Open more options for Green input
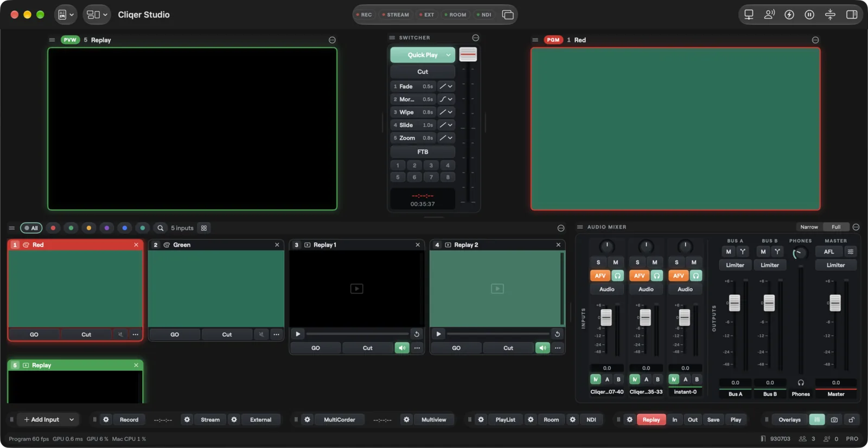Screen dimensions: 868x448 277,335
